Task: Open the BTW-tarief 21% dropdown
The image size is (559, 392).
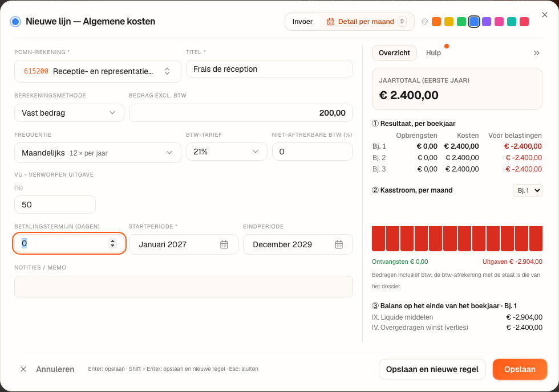Action: tap(226, 152)
